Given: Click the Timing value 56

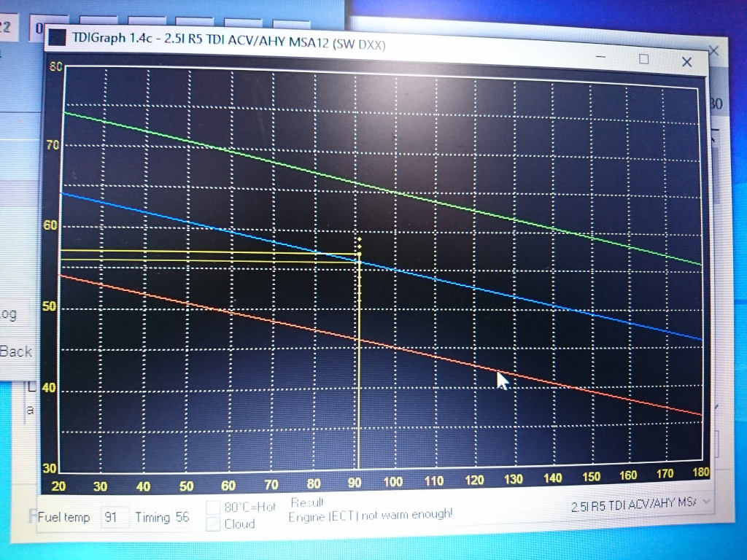Looking at the screenshot, I should click(x=182, y=517).
